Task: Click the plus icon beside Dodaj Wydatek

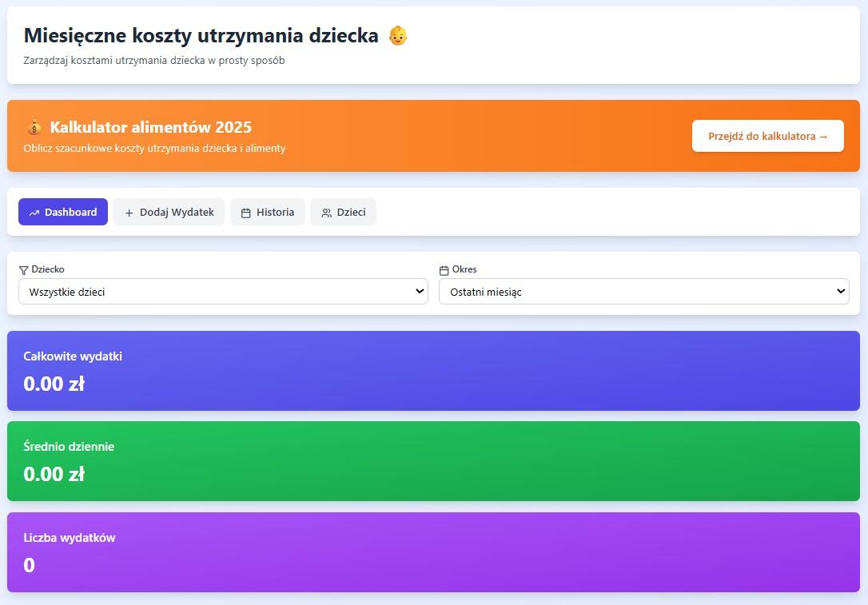Action: pos(129,213)
